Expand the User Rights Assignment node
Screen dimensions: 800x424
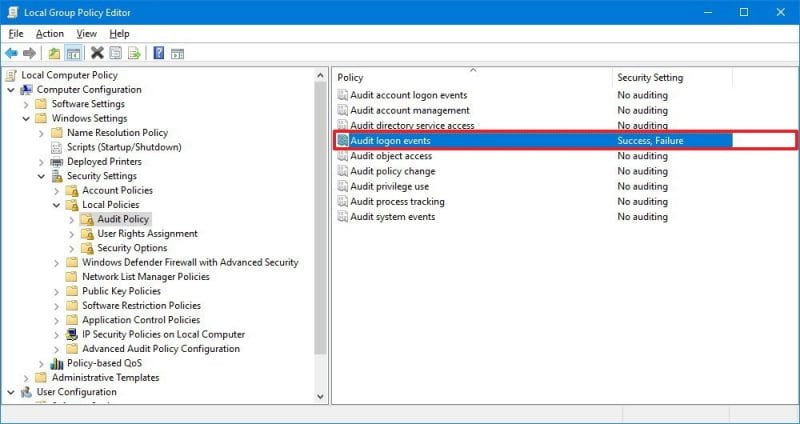pyautogui.click(x=72, y=234)
